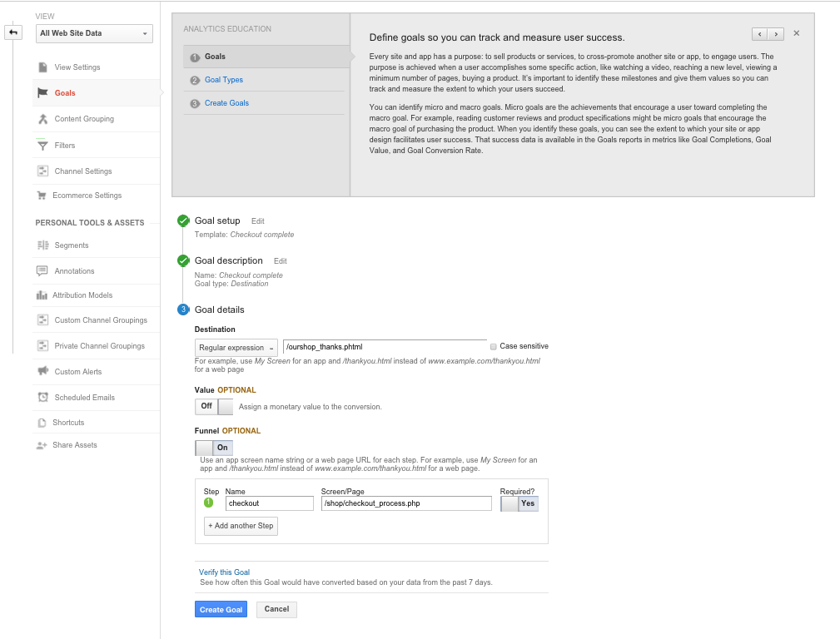
Task: Edit the Goal description section
Action: tap(281, 261)
